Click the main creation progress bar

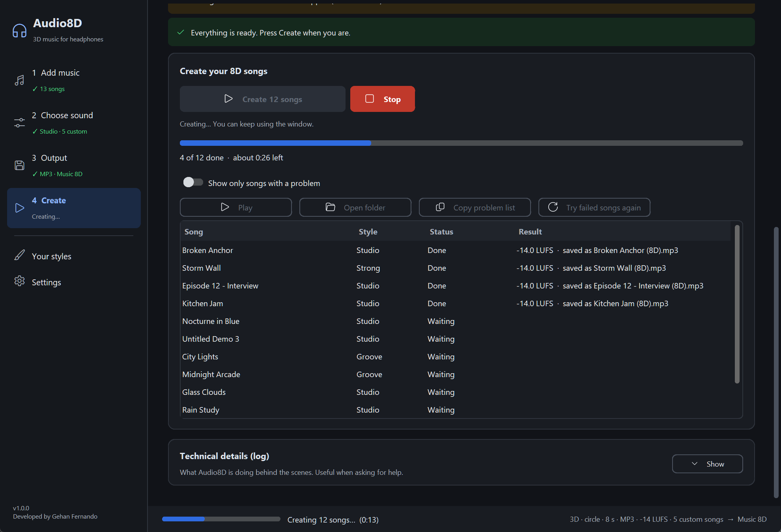(x=461, y=143)
